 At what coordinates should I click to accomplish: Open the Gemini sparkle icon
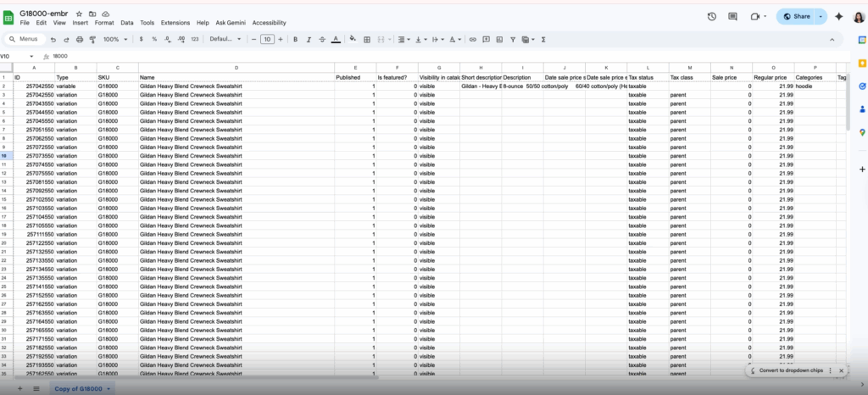(839, 16)
